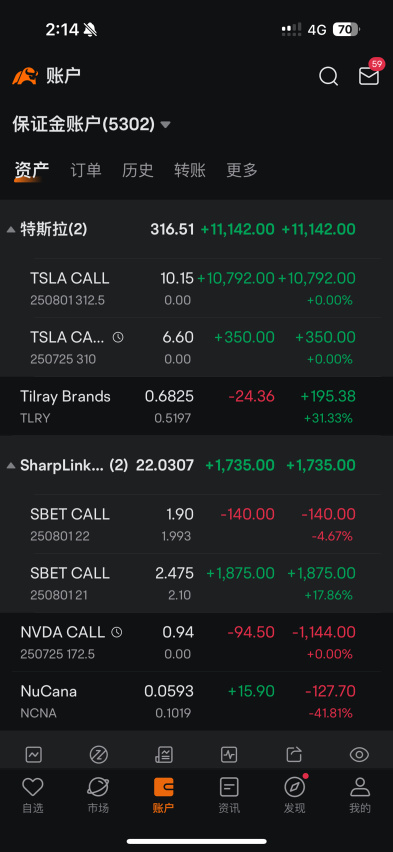Viewport: 393px width, 852px height.
Task: Tap the share export icon
Action: 294,754
